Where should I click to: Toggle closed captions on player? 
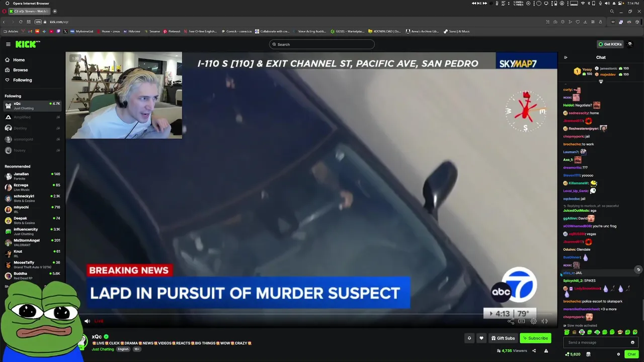coord(522,321)
